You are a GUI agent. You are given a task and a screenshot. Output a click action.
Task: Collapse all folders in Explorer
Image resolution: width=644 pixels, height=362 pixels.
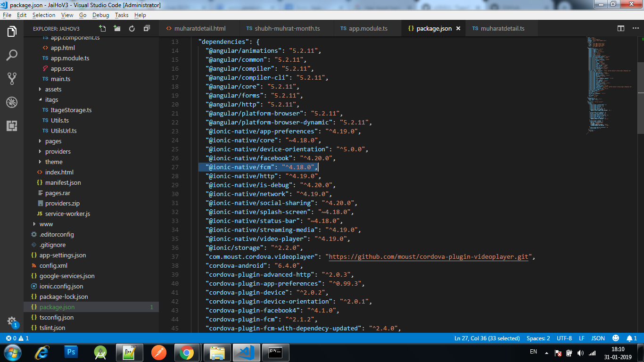tap(147, 28)
